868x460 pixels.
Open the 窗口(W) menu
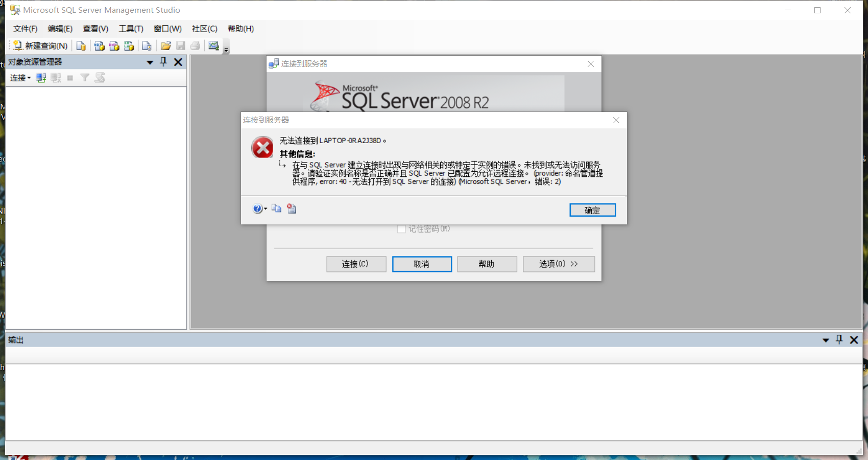pos(167,29)
